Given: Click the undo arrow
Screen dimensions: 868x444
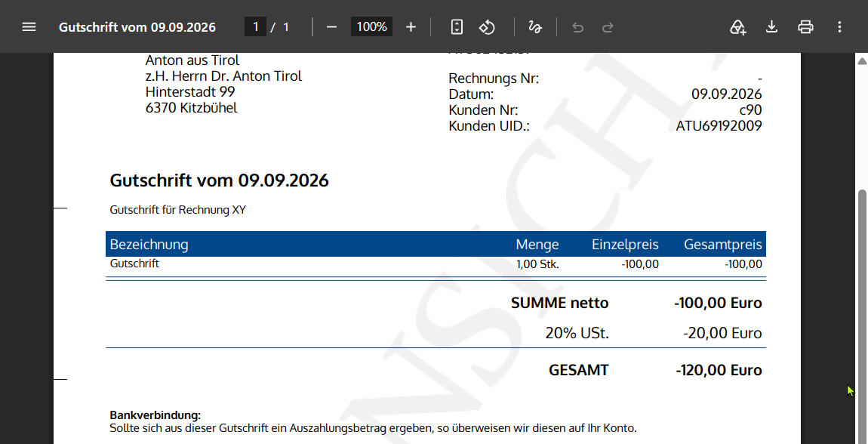Looking at the screenshot, I should pyautogui.click(x=578, y=26).
